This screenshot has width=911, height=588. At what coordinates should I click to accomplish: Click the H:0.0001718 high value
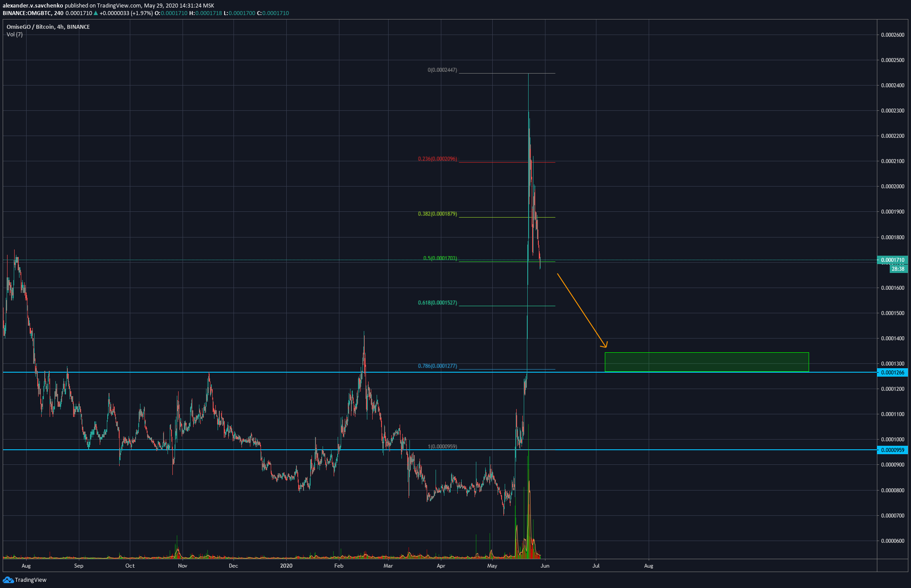tap(206, 13)
